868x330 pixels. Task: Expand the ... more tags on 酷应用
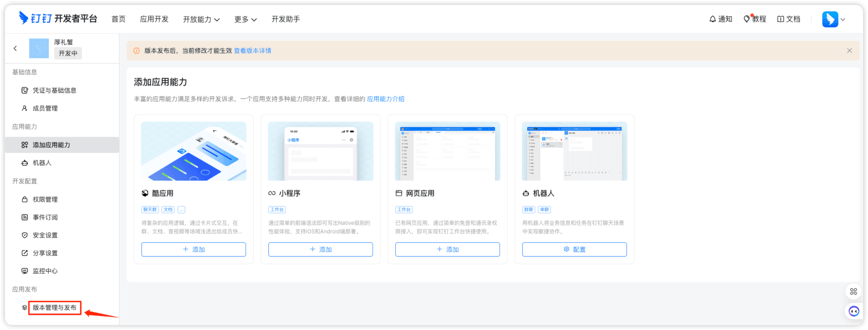[181, 210]
